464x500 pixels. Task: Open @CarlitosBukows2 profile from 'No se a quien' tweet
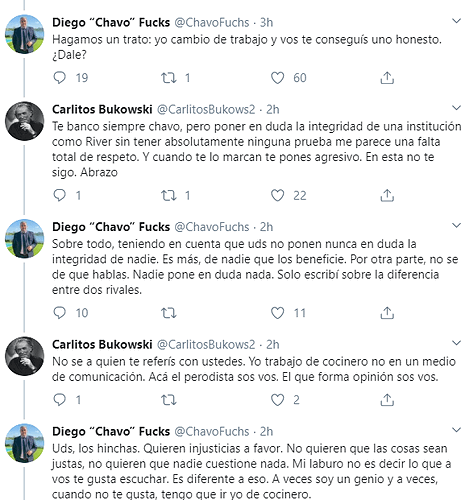[x=206, y=345]
